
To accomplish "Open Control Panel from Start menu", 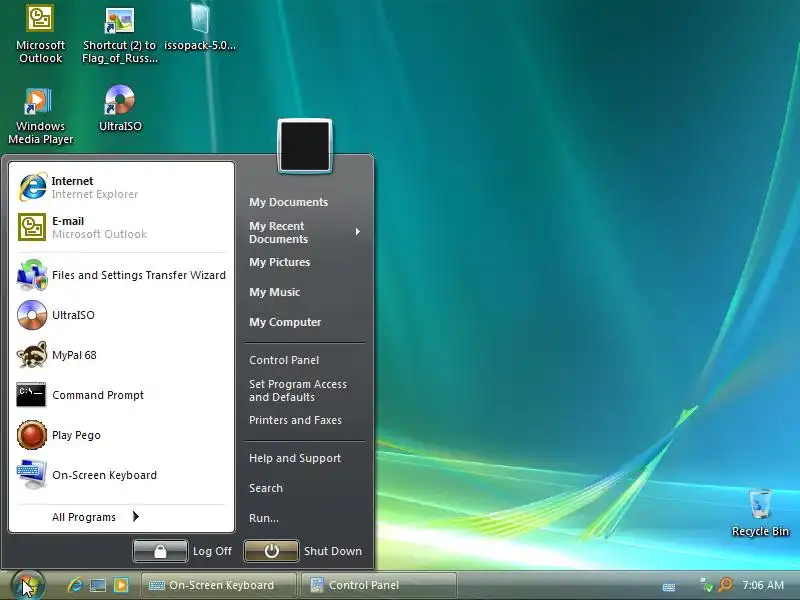I will pos(284,360).
